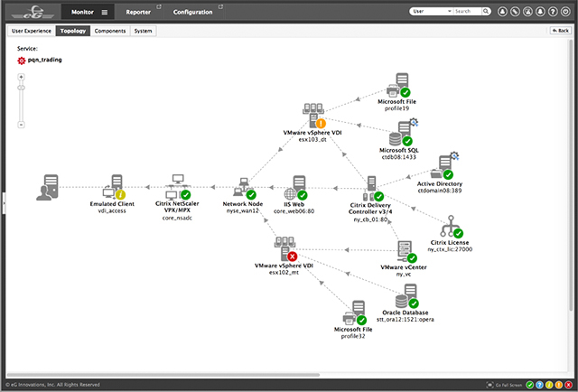Click the gear badge on Active Directory node
Screen dimensions: 578x392
tap(454, 156)
